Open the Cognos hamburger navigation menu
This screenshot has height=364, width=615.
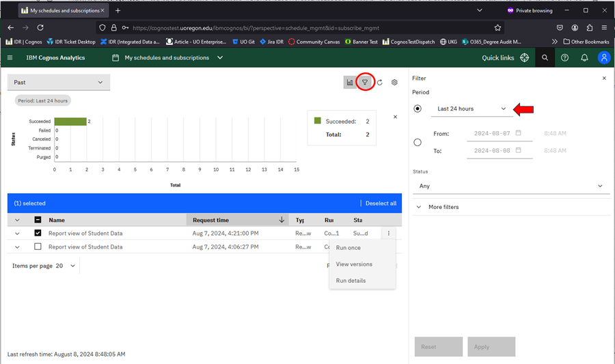[10, 57]
